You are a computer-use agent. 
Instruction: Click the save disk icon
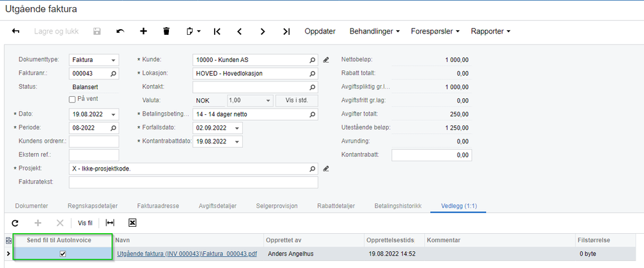(97, 31)
